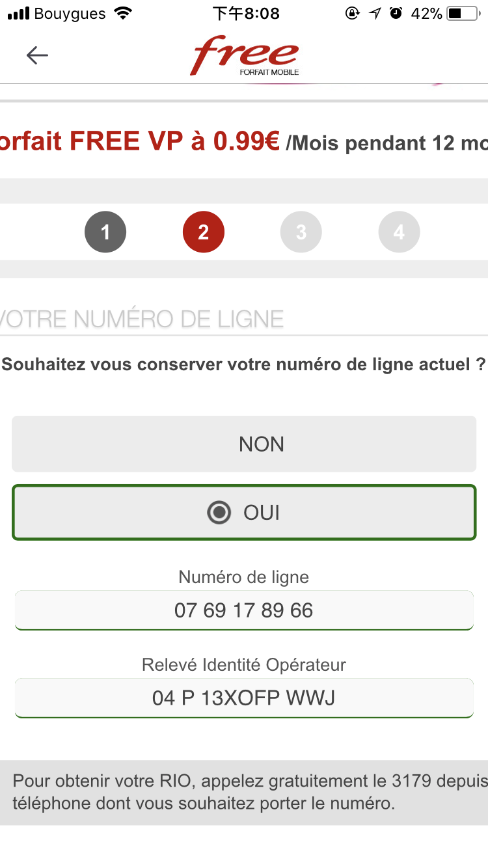The height and width of the screenshot is (868, 488).
Task: Select the OUI radio button
Action: tap(219, 513)
